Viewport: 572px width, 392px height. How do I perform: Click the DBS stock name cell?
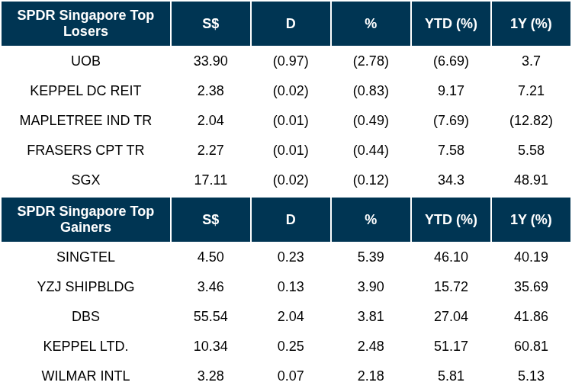tap(85, 316)
